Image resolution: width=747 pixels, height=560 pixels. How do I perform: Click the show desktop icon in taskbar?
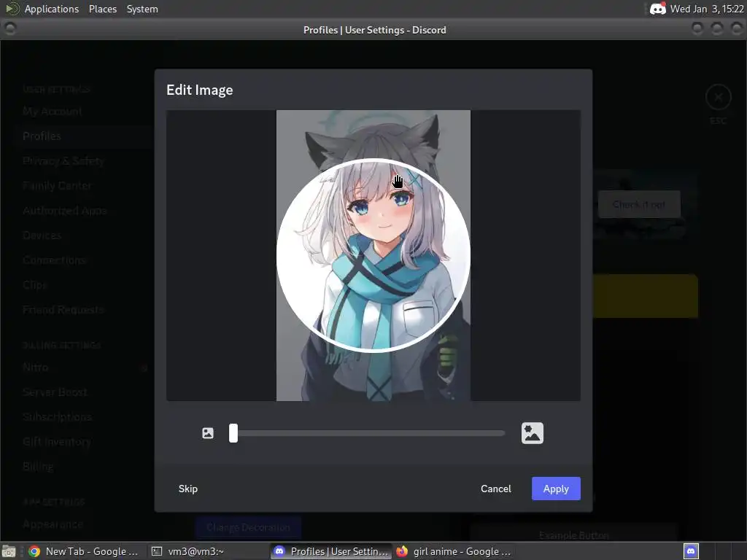(x=9, y=551)
